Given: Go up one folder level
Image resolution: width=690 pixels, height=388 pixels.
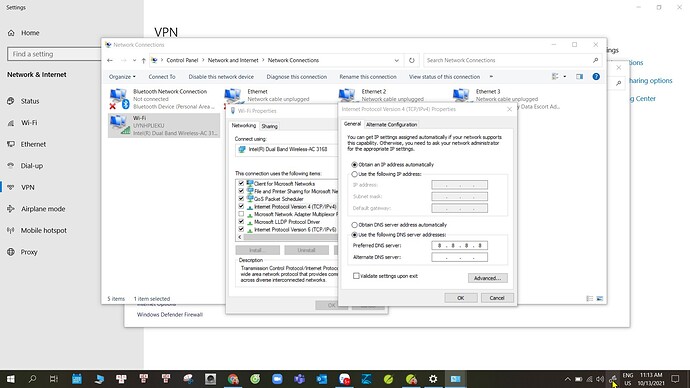Looking at the screenshot, I should (143, 60).
